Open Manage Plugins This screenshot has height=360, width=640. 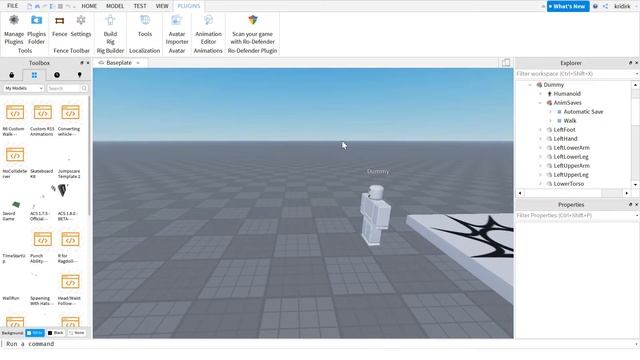(14, 29)
